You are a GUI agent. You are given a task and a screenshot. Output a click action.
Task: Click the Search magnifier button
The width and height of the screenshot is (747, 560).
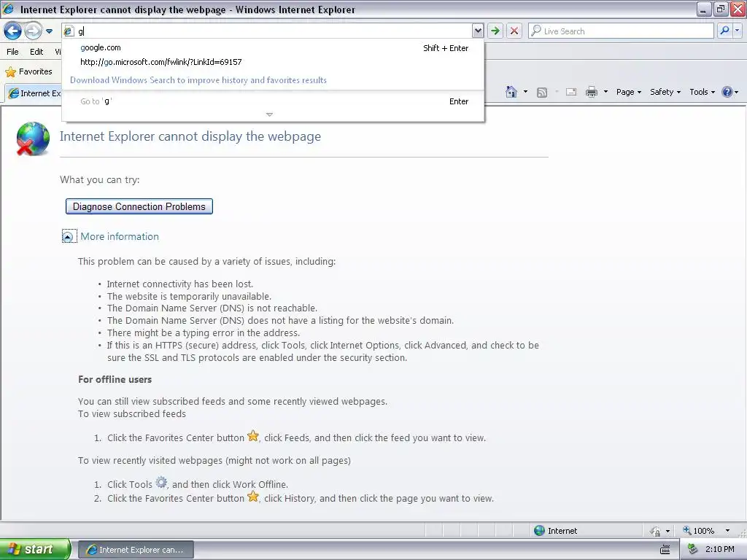click(x=724, y=31)
